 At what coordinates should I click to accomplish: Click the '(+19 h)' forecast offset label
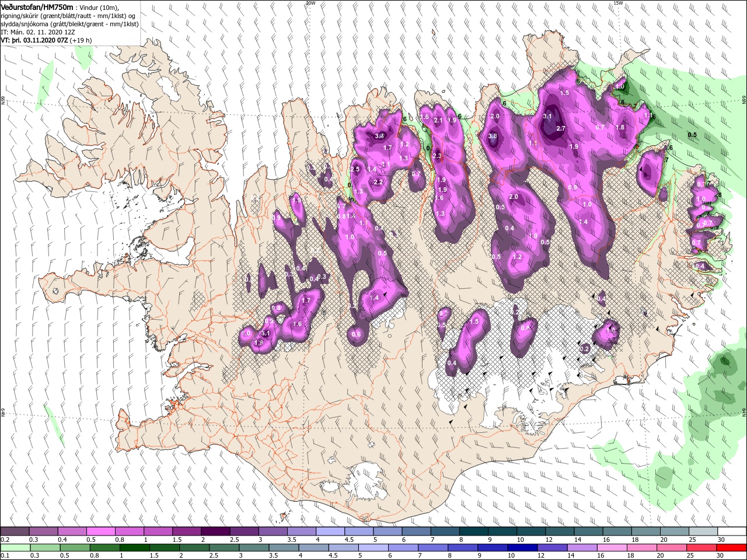[81, 41]
